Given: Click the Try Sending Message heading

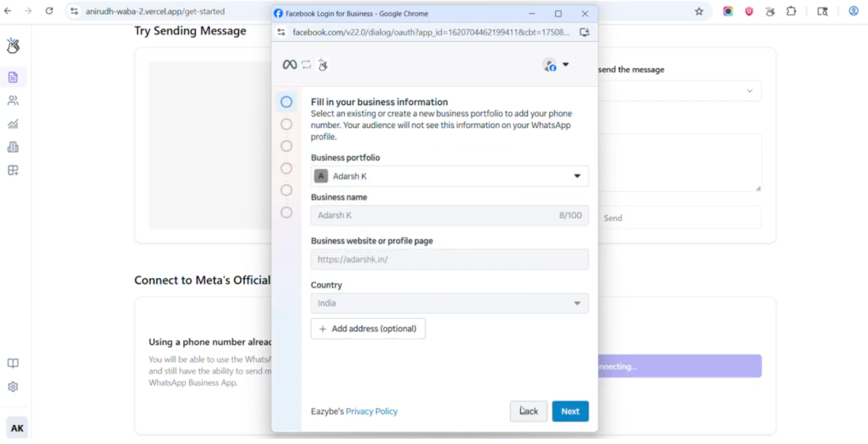Looking at the screenshot, I should click(191, 31).
